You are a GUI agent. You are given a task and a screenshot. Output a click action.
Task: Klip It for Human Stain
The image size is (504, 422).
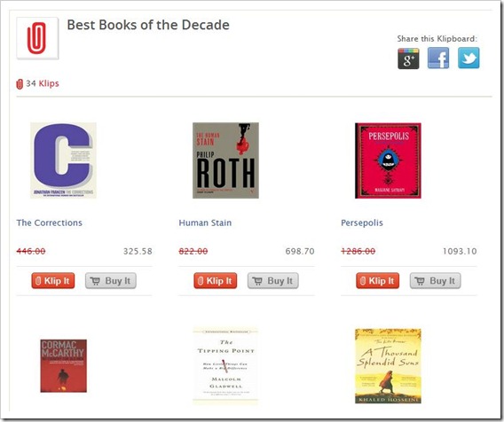(216, 281)
